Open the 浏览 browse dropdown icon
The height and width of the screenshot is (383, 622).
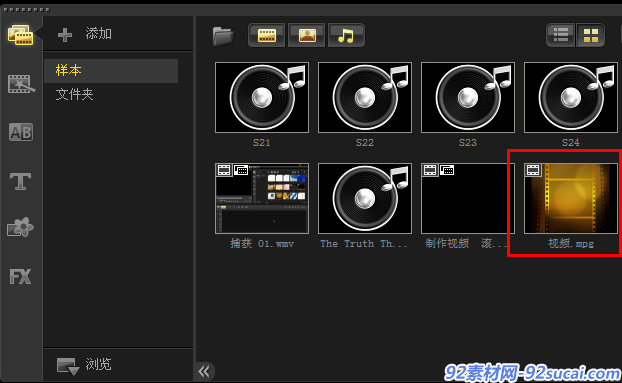point(68,366)
